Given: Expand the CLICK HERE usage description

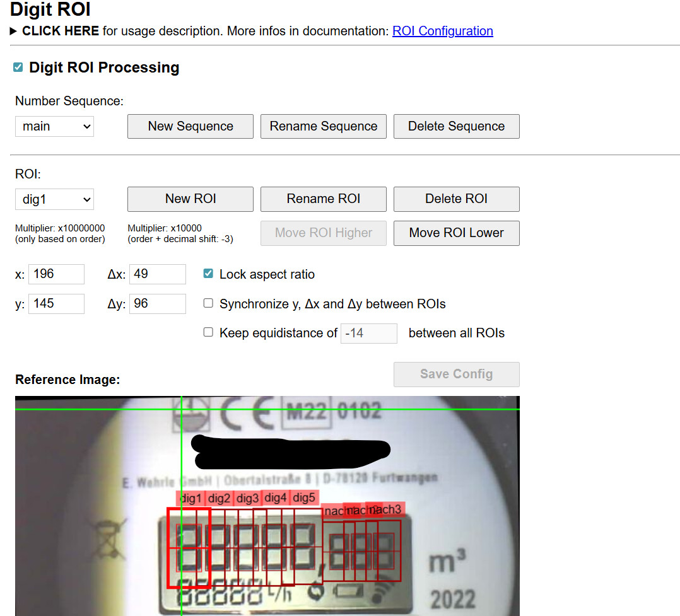Looking at the screenshot, I should (x=60, y=31).
